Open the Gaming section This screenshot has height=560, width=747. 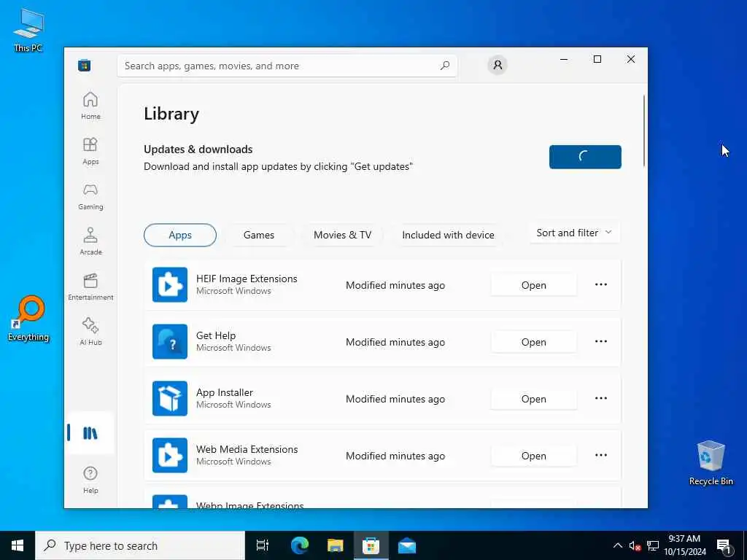(90, 196)
